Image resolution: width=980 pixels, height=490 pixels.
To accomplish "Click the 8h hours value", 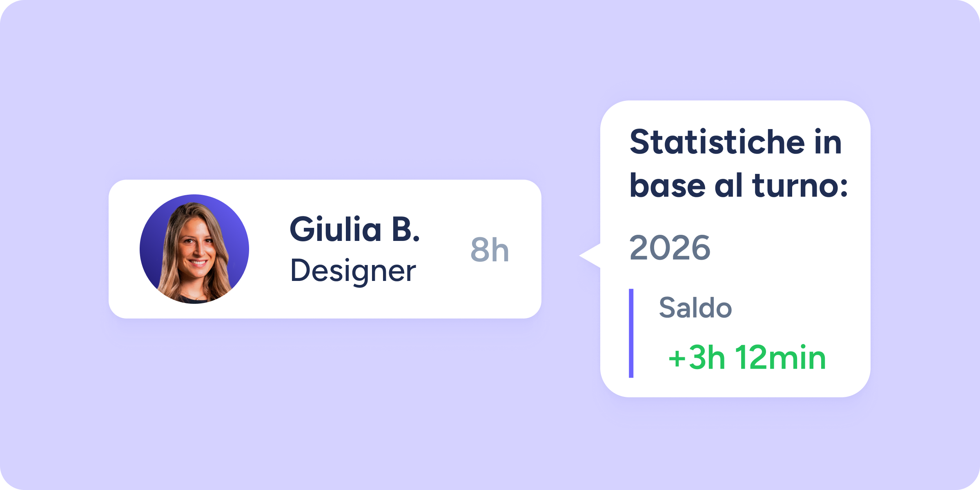I will pyautogui.click(x=490, y=250).
